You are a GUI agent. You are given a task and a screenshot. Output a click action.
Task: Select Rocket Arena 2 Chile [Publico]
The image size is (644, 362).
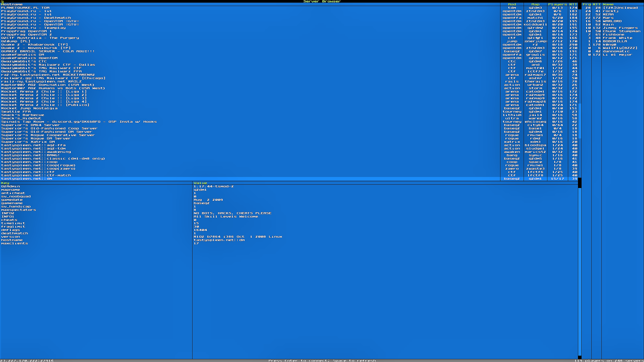tap(289, 105)
